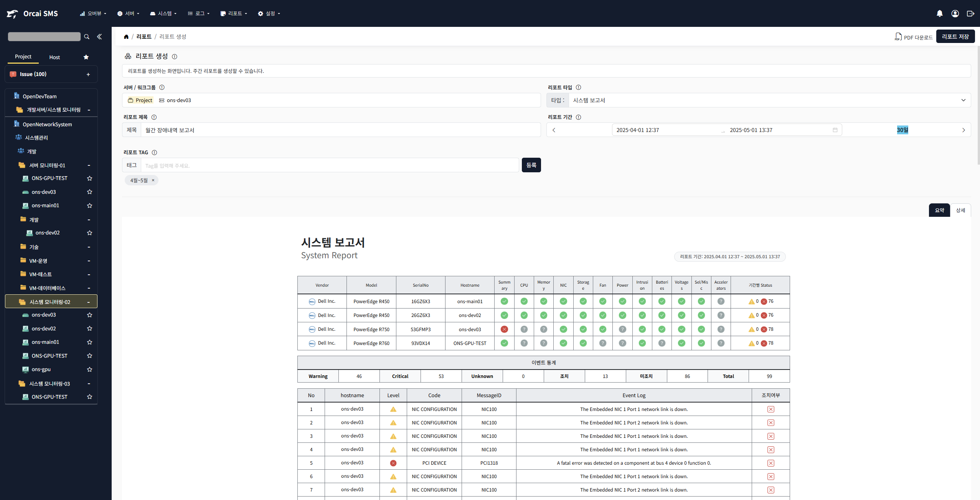Switch to the 상세 tab
This screenshot has width=980, height=500.
click(960, 210)
